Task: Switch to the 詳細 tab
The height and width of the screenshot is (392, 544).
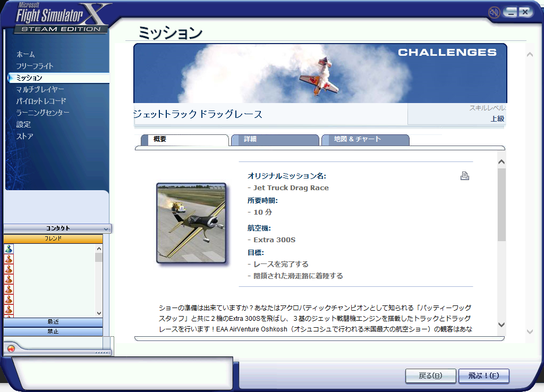Action: 275,140
